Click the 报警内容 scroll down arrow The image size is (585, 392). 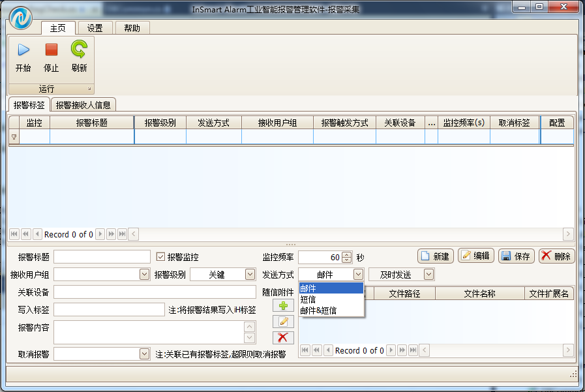tap(250, 338)
